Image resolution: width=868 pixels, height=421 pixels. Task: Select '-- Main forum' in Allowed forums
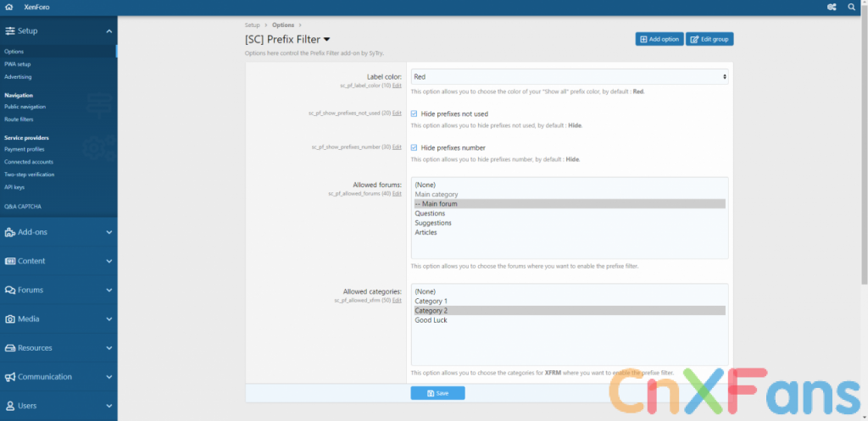[570, 204]
